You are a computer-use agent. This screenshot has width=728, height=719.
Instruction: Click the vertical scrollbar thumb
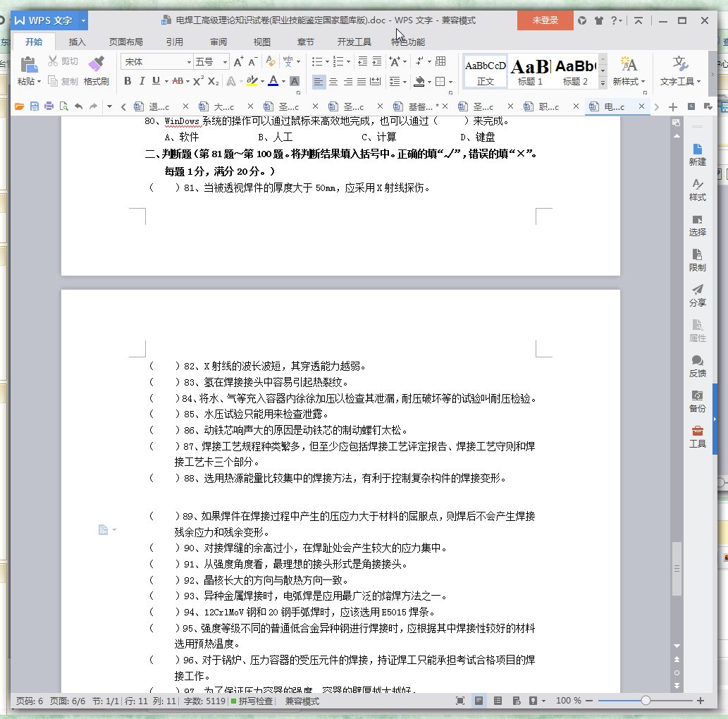point(677,569)
